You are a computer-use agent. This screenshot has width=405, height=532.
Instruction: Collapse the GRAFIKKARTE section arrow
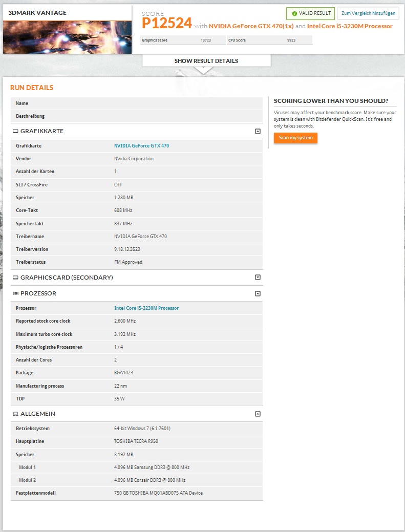coord(258,131)
